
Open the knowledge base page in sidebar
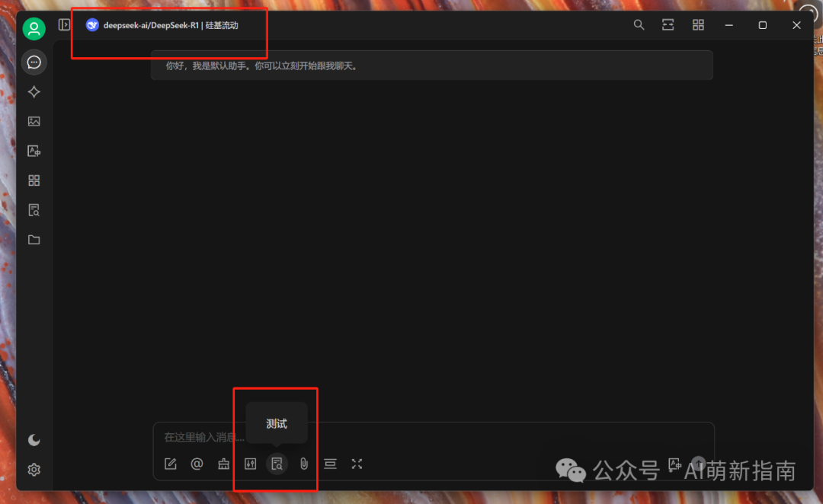click(x=34, y=210)
